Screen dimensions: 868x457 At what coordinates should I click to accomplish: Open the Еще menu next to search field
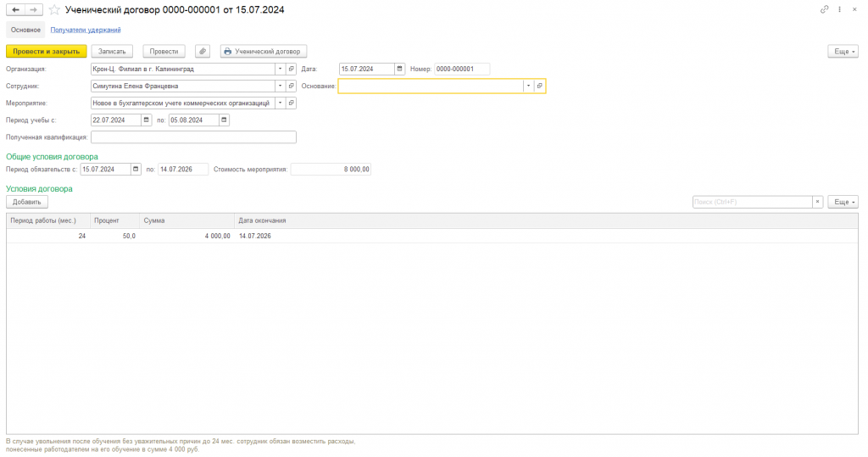click(843, 202)
